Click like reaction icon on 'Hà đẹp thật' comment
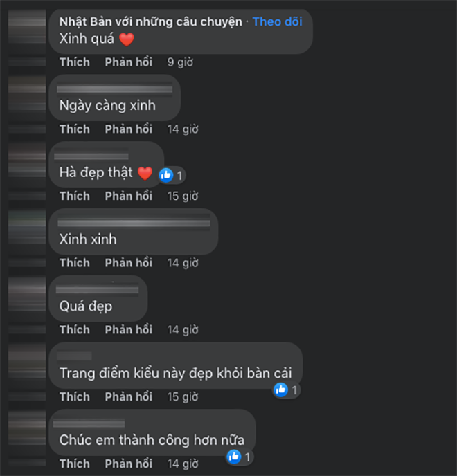The image size is (457, 476). pos(166,175)
